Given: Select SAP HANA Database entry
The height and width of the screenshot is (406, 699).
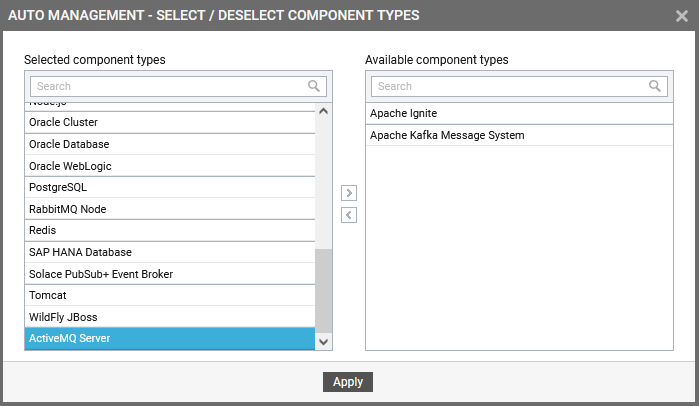Looking at the screenshot, I should [x=170, y=252].
